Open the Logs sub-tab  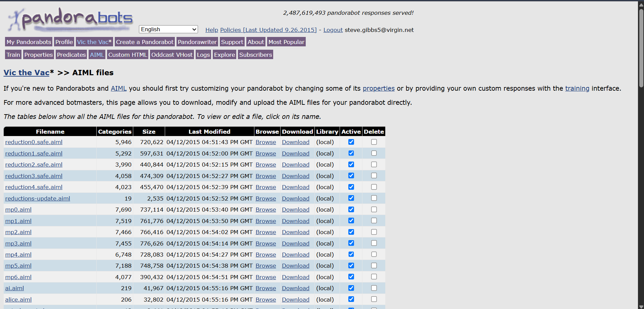[x=203, y=55]
